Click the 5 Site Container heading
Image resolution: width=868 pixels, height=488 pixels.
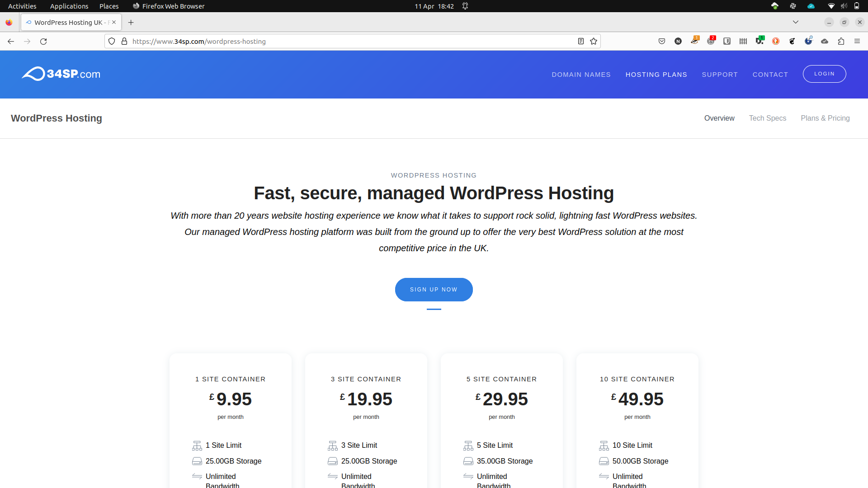point(501,379)
